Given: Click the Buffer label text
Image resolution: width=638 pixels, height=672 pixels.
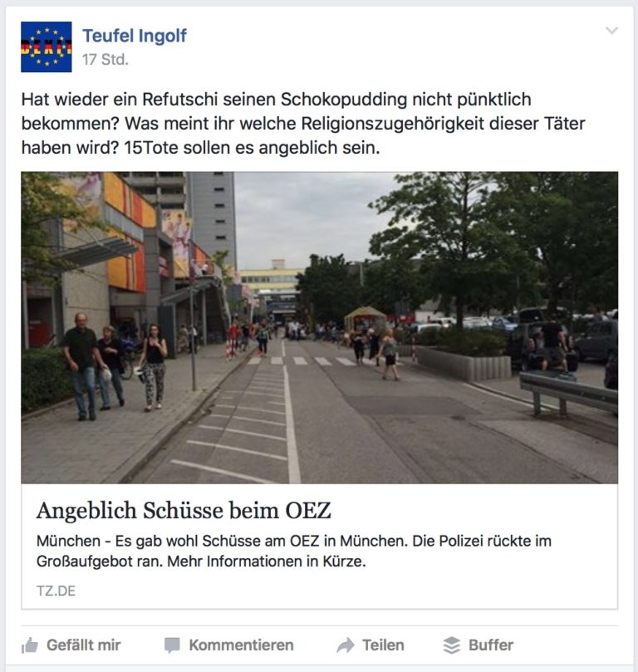Looking at the screenshot, I should [x=491, y=645].
